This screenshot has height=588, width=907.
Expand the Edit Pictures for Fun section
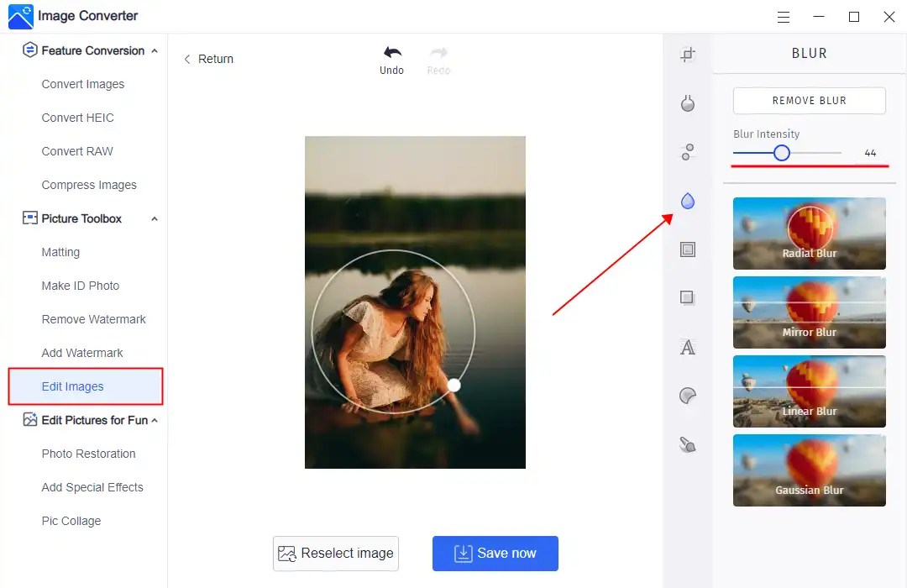(154, 420)
